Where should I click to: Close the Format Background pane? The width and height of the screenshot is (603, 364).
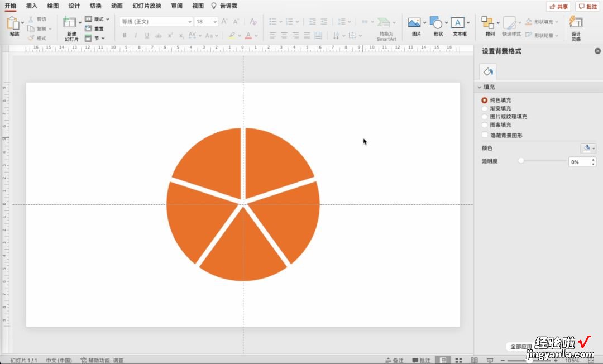(x=597, y=51)
